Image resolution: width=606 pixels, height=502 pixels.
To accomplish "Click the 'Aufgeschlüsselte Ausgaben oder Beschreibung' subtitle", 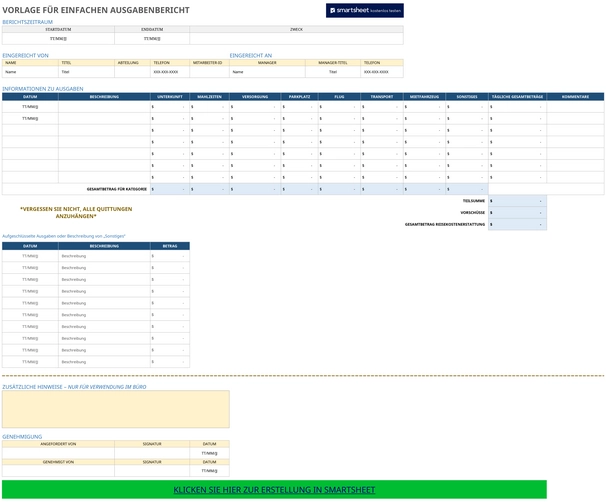I will pos(64,236).
